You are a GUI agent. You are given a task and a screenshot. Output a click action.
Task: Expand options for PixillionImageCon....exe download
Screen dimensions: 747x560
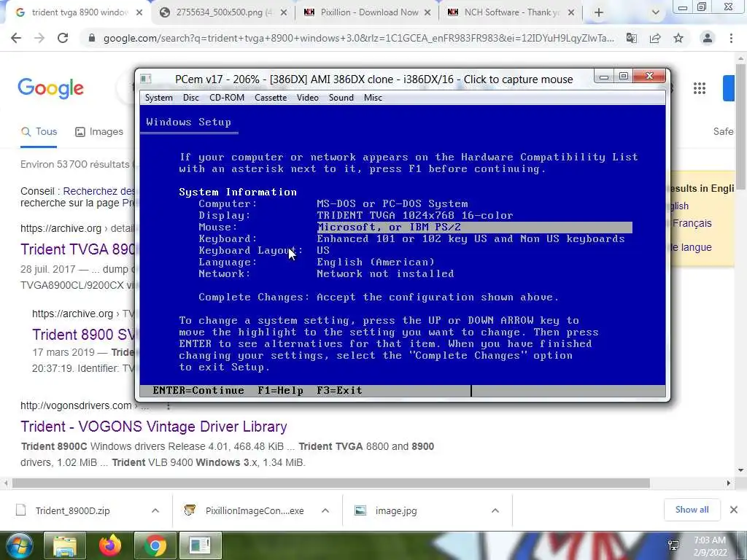pos(325,510)
